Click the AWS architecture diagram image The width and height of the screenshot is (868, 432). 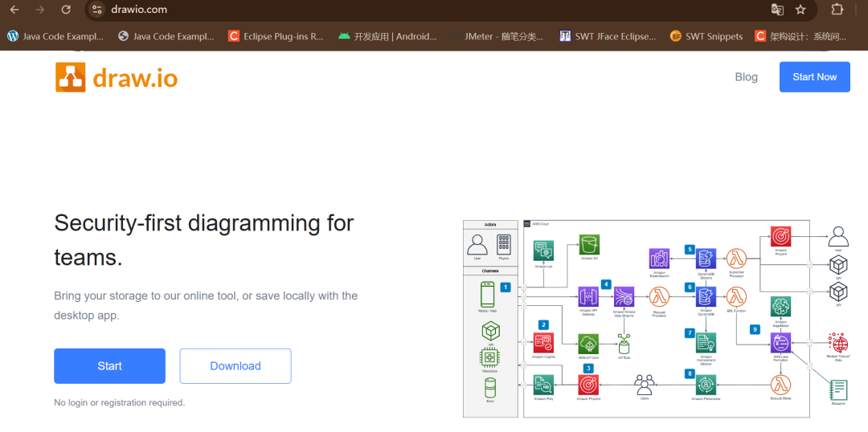656,319
